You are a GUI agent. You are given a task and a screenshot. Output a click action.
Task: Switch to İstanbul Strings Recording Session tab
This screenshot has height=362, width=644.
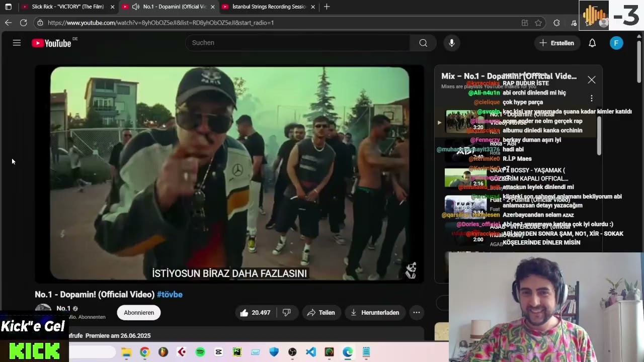click(269, 7)
